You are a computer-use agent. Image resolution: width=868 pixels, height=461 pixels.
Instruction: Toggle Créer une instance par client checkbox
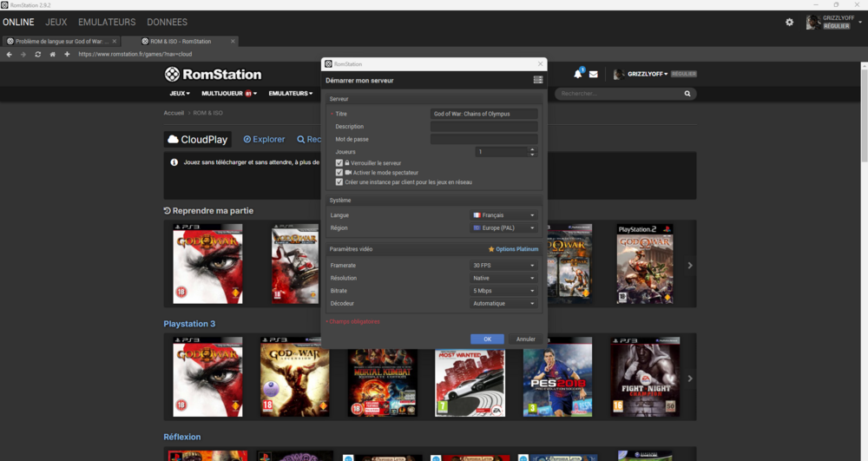(339, 182)
